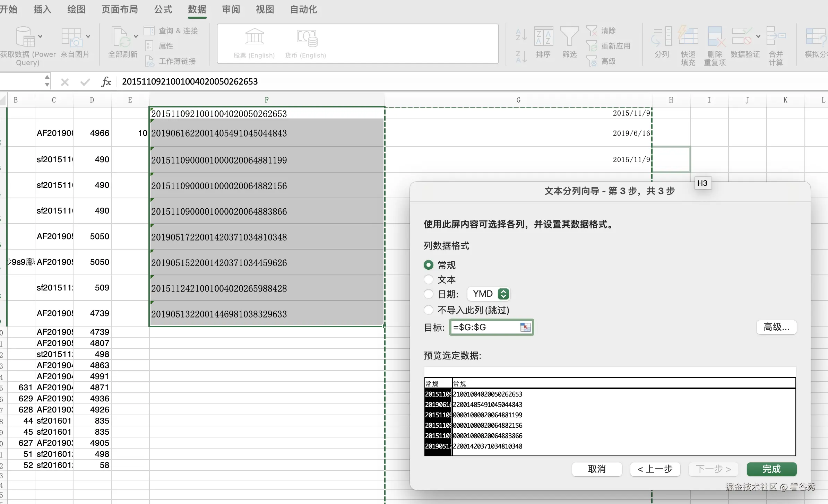
Task: Click Remove Duplicates (删除重复项) icon
Action: 715,37
